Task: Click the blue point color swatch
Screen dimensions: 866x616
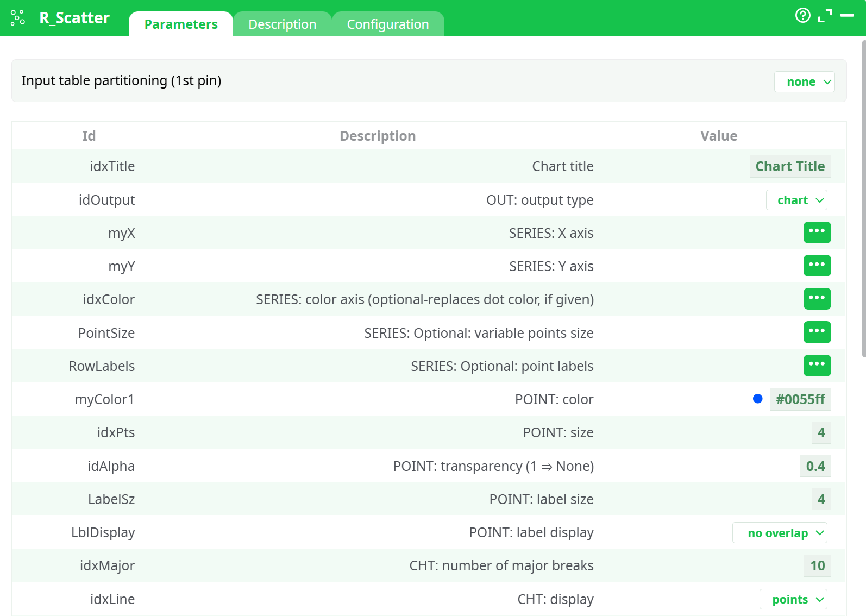Action: pos(757,399)
